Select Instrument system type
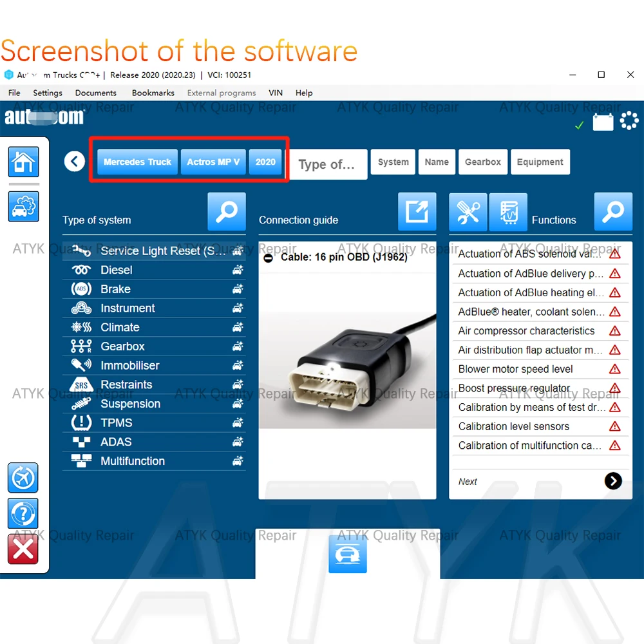The image size is (644, 644). coord(154,308)
